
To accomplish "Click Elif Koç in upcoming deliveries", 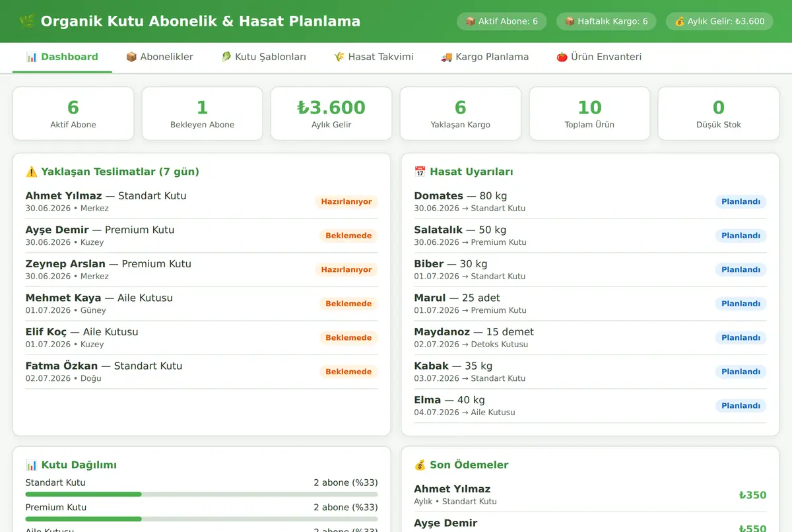I will click(46, 331).
